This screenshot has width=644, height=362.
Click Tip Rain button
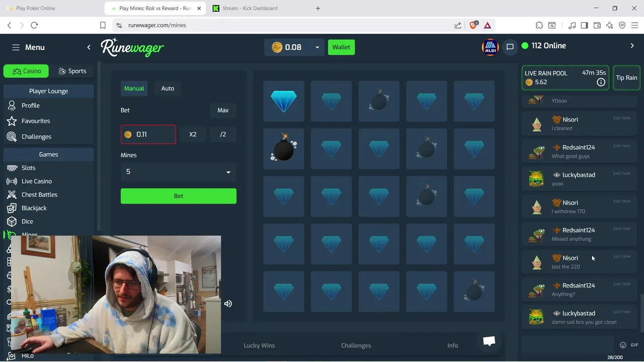[626, 78]
